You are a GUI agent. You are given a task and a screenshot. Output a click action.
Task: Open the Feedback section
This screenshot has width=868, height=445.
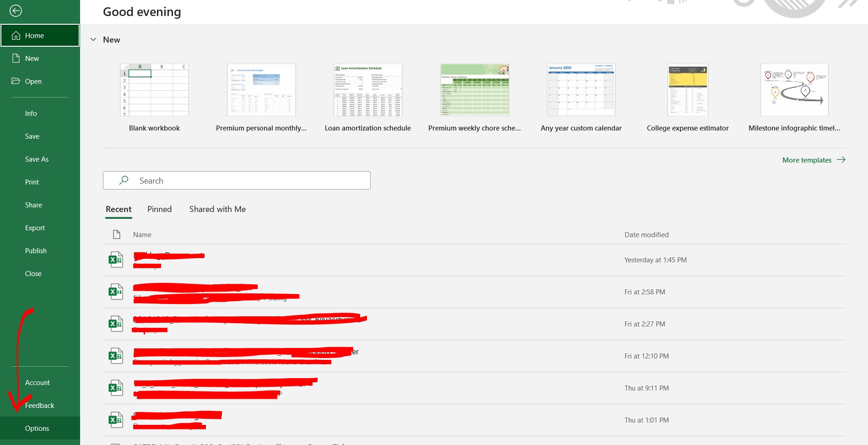[39, 405]
